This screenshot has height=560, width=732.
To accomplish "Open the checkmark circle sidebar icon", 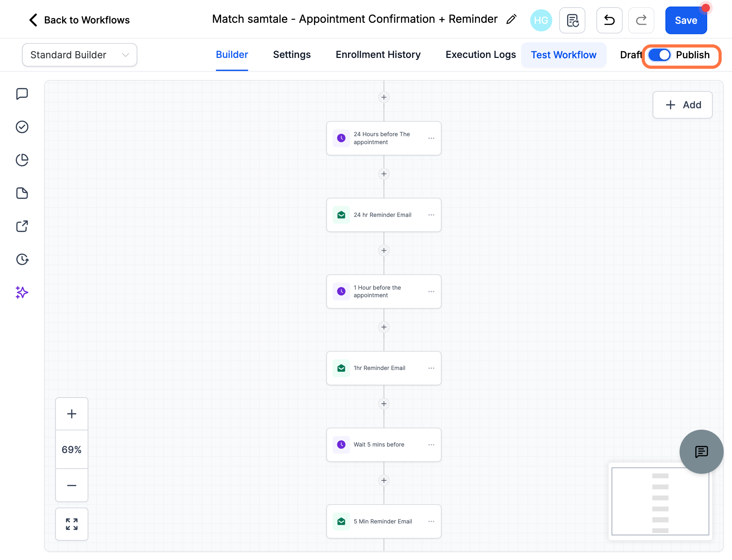I will click(22, 127).
